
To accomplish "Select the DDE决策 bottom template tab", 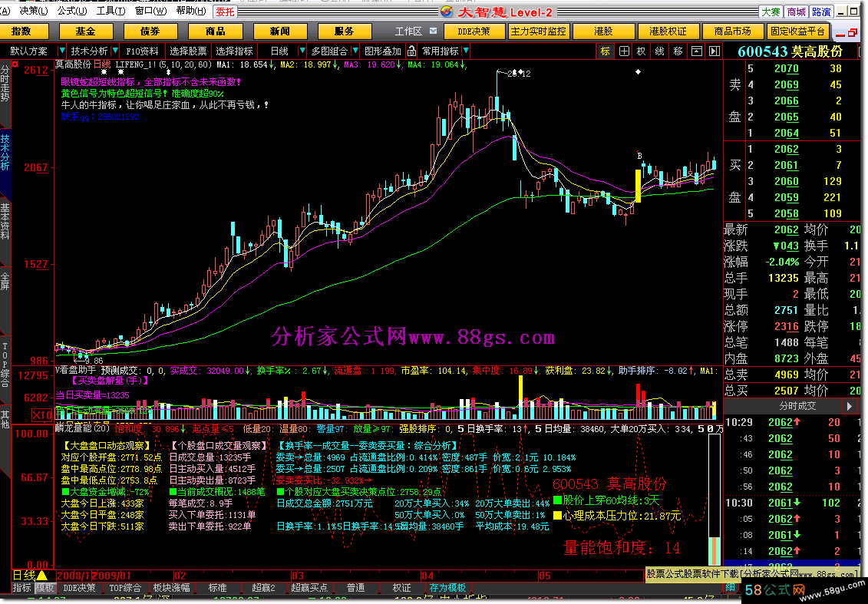I will click(79, 587).
